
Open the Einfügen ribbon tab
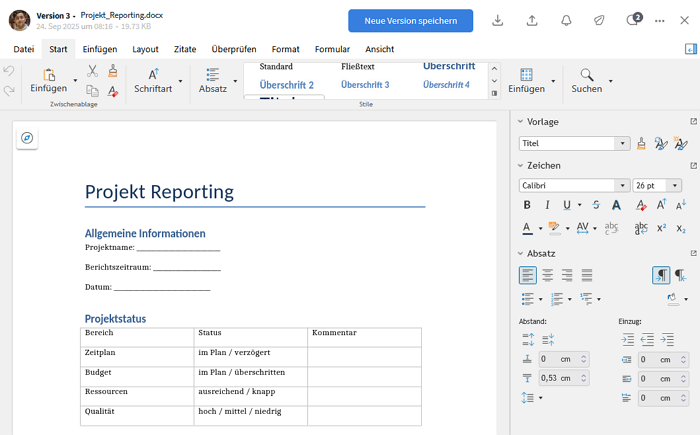pyautogui.click(x=100, y=48)
